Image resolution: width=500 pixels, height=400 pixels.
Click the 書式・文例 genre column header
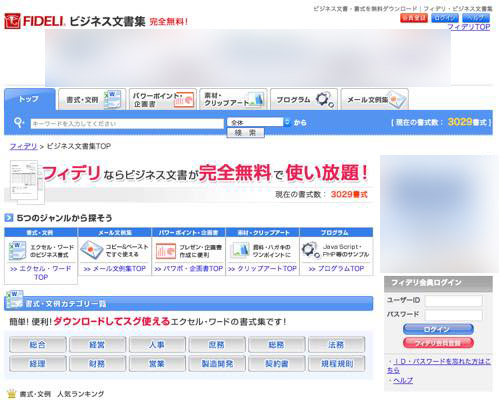pyautogui.click(x=41, y=232)
